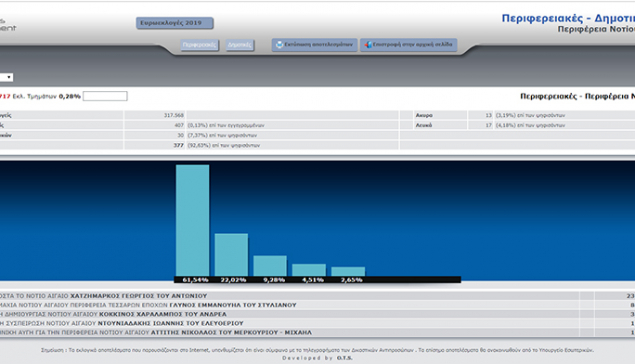Open the dropdown arrow in the gray bar
This screenshot has width=635, height=364.
(9, 77)
